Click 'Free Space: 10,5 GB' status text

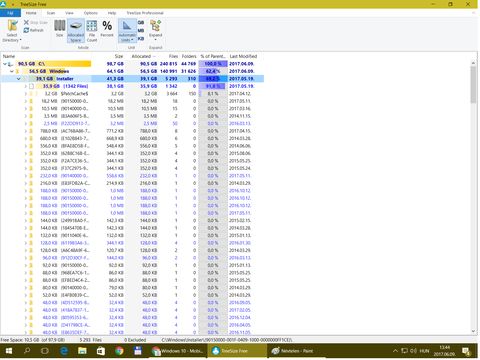[33, 340]
